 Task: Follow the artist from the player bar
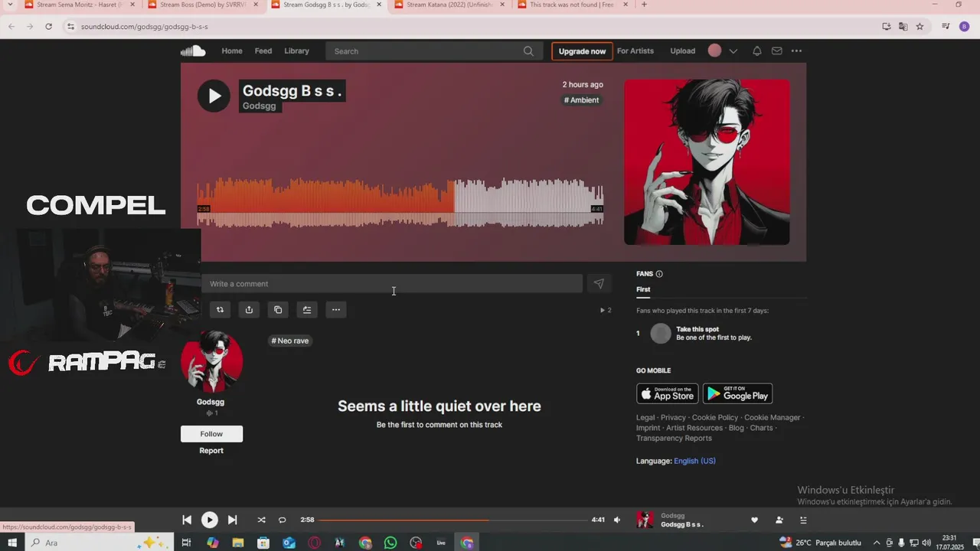[x=779, y=520]
